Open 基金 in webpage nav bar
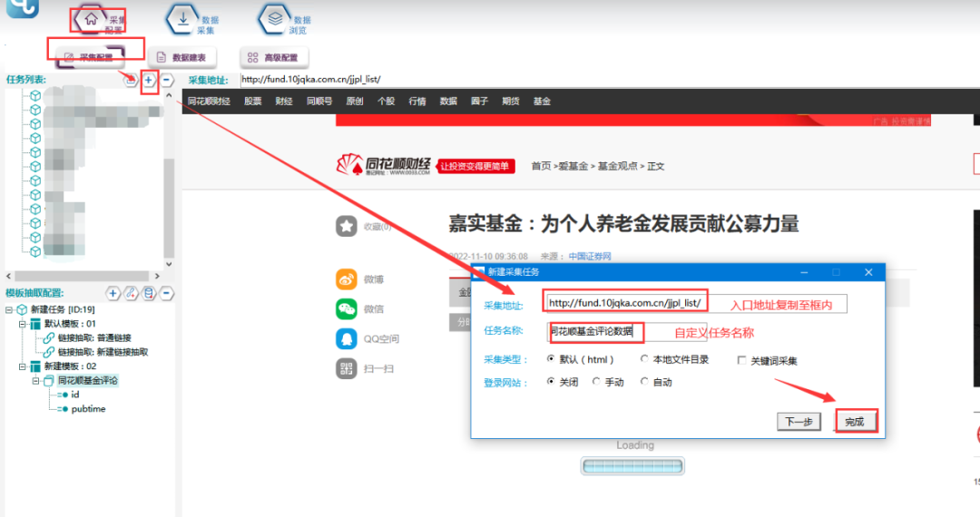Viewport: 980px width, 517px height. pyautogui.click(x=542, y=102)
